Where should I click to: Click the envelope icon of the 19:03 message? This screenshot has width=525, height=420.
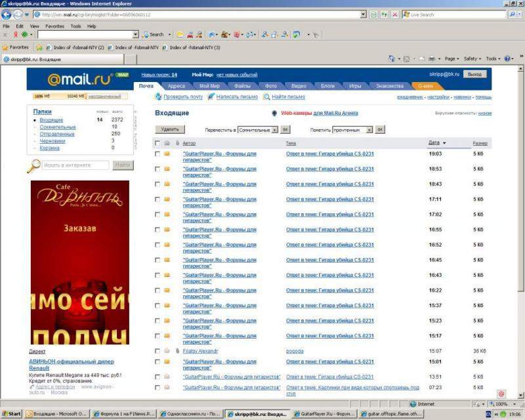click(167, 154)
